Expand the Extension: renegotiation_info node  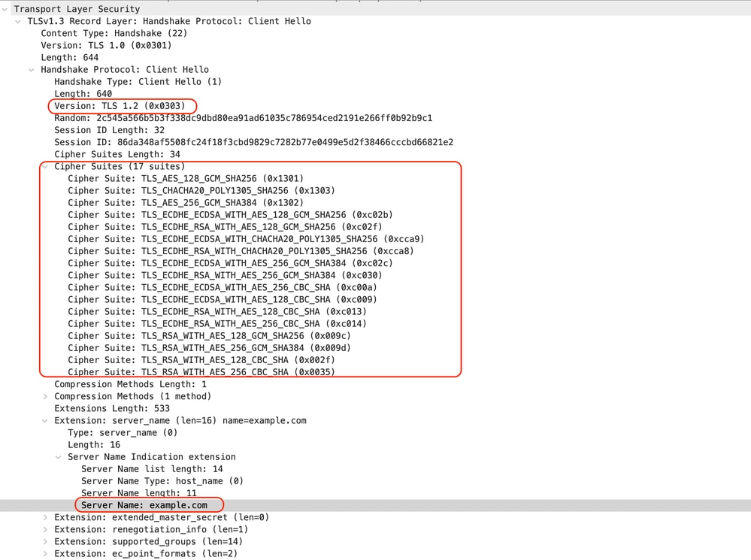click(x=45, y=529)
